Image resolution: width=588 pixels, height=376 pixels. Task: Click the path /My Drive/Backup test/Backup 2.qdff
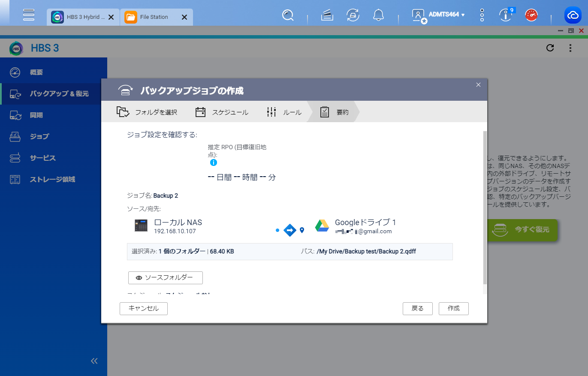(366, 252)
